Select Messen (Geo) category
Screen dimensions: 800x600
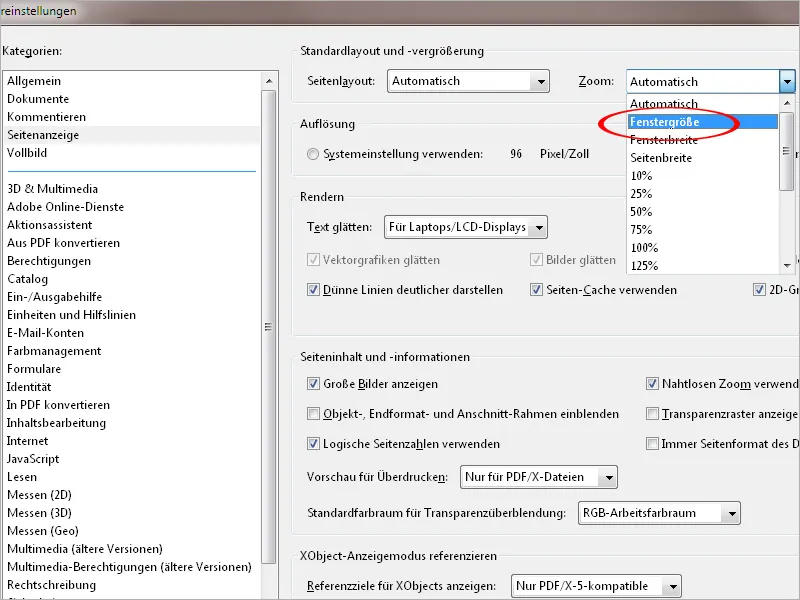[43, 531]
